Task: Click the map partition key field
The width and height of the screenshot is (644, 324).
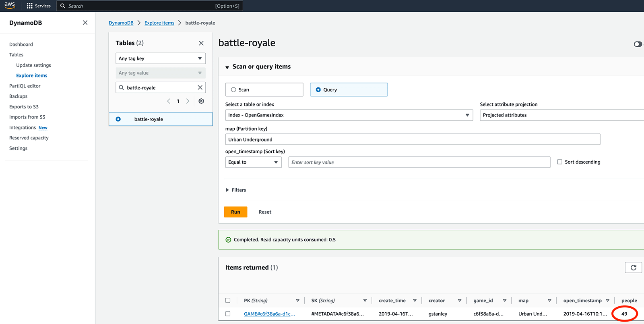Action: pyautogui.click(x=413, y=139)
